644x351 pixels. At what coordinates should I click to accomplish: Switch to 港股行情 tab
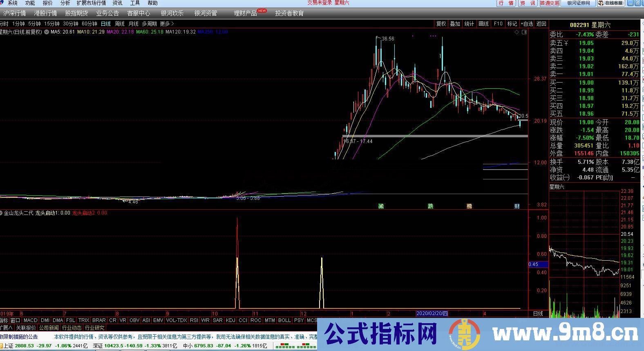tap(45, 13)
